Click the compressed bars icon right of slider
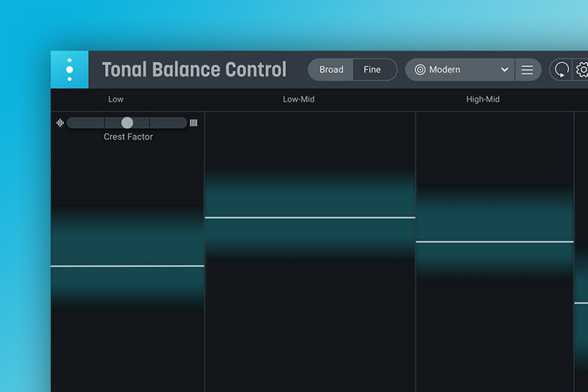 [x=193, y=123]
